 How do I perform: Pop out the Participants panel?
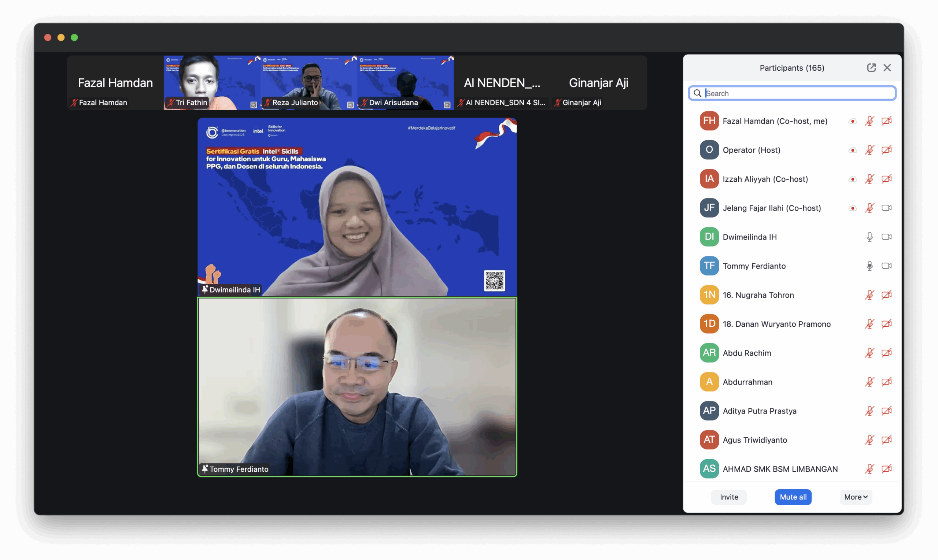(x=871, y=67)
